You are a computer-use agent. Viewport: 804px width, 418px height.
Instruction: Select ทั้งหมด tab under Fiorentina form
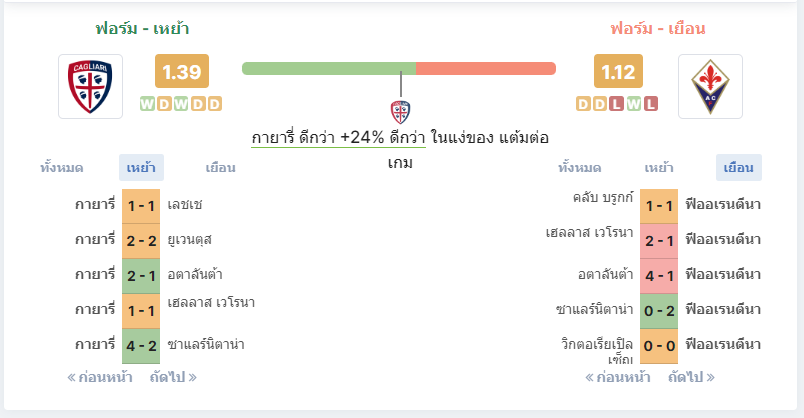click(x=579, y=168)
